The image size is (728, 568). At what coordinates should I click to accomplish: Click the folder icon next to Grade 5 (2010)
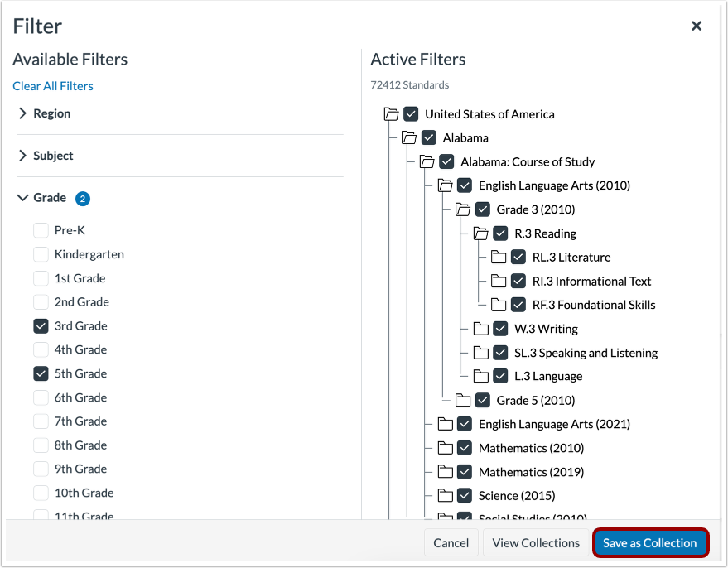click(463, 400)
